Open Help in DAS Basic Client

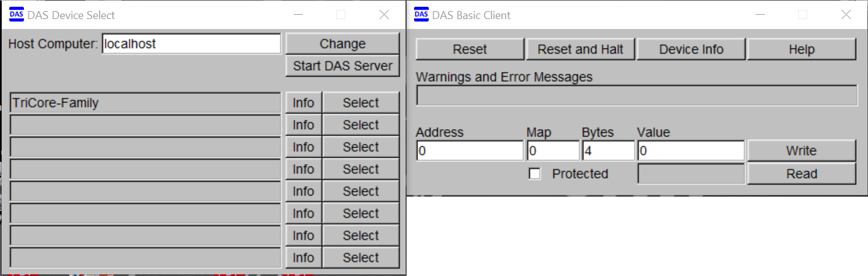click(802, 49)
